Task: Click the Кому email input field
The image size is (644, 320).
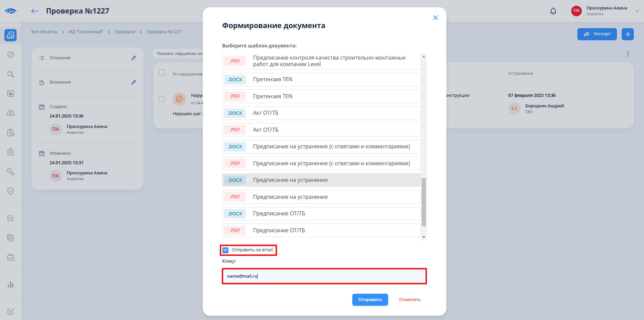Action: (324, 276)
